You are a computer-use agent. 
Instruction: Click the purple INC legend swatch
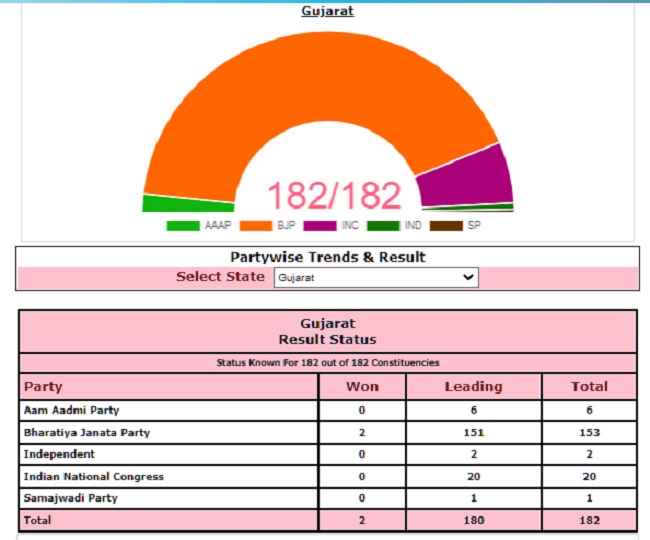pyautogui.click(x=320, y=226)
